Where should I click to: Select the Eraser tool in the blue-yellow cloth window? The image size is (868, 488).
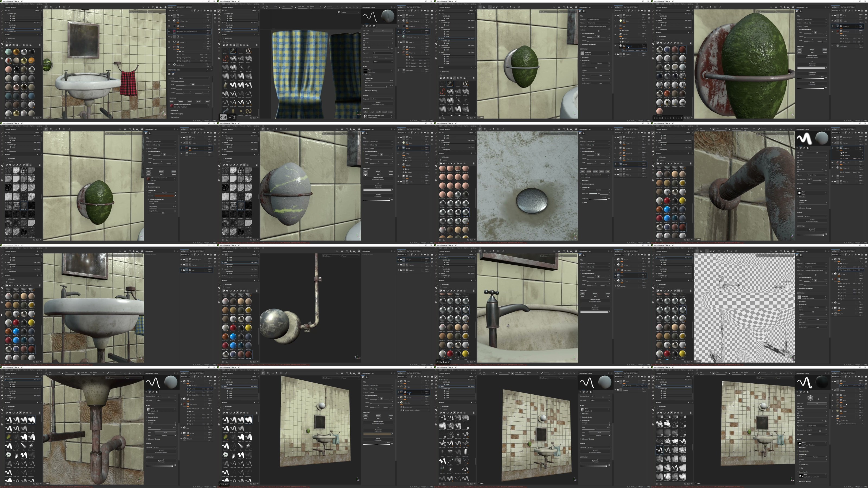[219, 15]
